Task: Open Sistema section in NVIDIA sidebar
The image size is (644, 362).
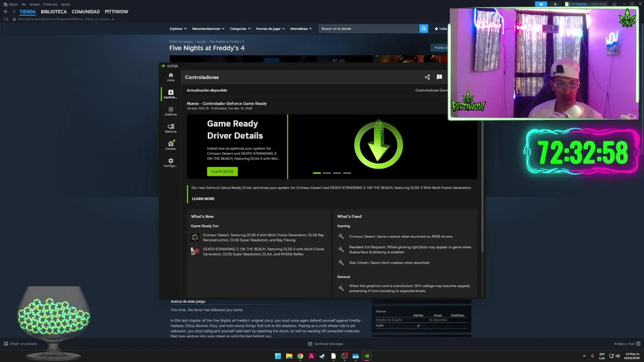Action: [171, 128]
